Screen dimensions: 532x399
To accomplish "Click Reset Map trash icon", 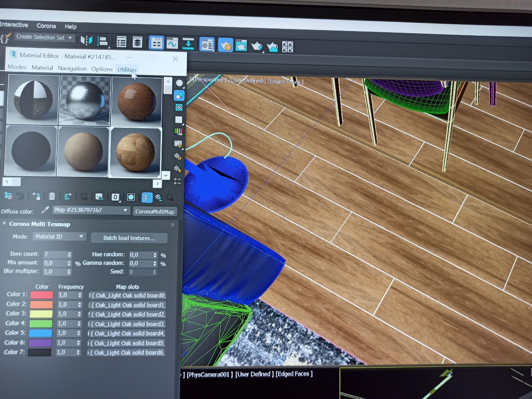I will [52, 196].
